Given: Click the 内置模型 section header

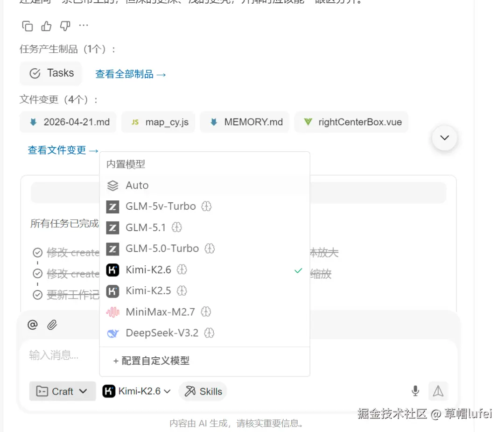Looking at the screenshot, I should coord(126,164).
